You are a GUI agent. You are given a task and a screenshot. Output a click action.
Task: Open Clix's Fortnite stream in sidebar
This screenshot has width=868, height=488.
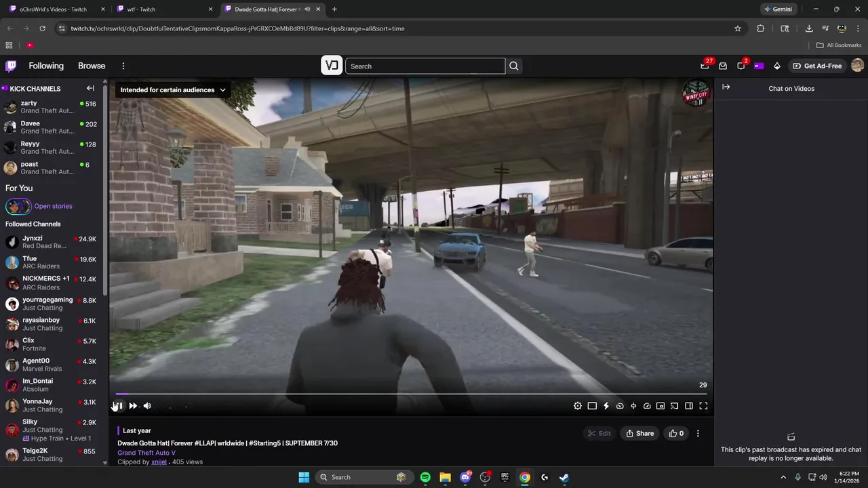coord(52,344)
